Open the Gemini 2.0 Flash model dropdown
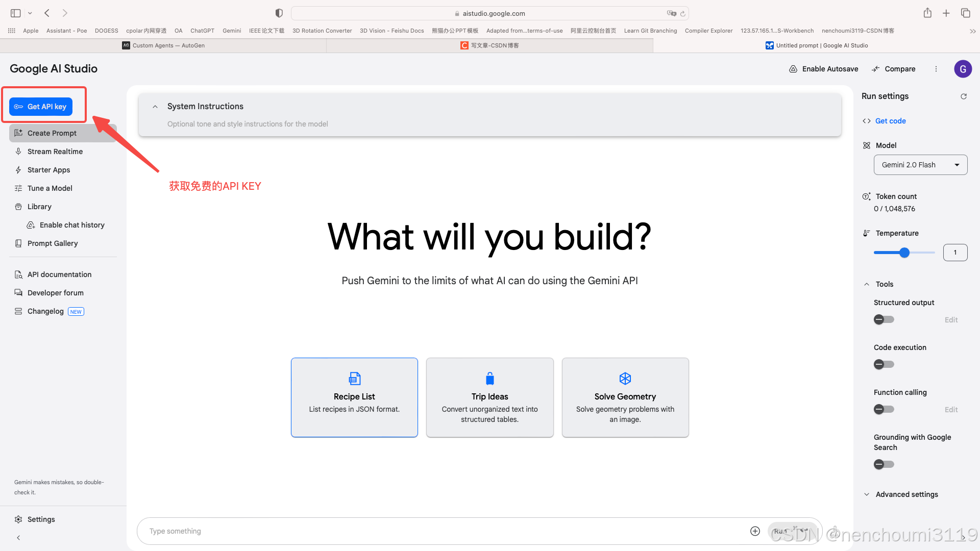 click(x=920, y=165)
